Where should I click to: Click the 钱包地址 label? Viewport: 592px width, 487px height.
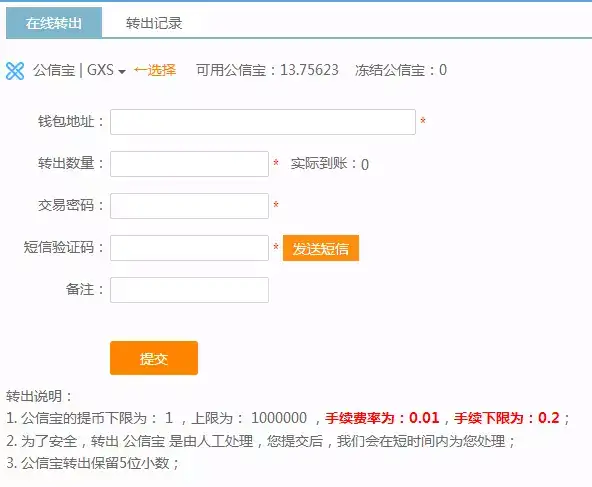pyautogui.click(x=71, y=122)
